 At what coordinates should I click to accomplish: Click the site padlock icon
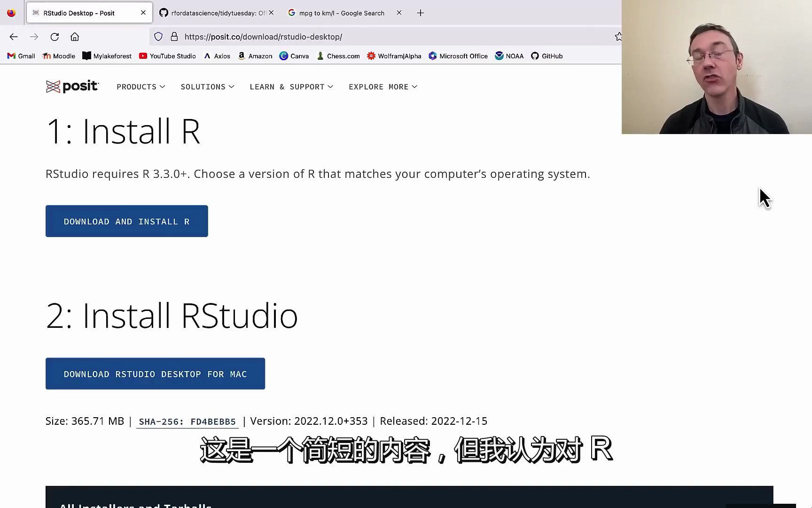pos(174,37)
